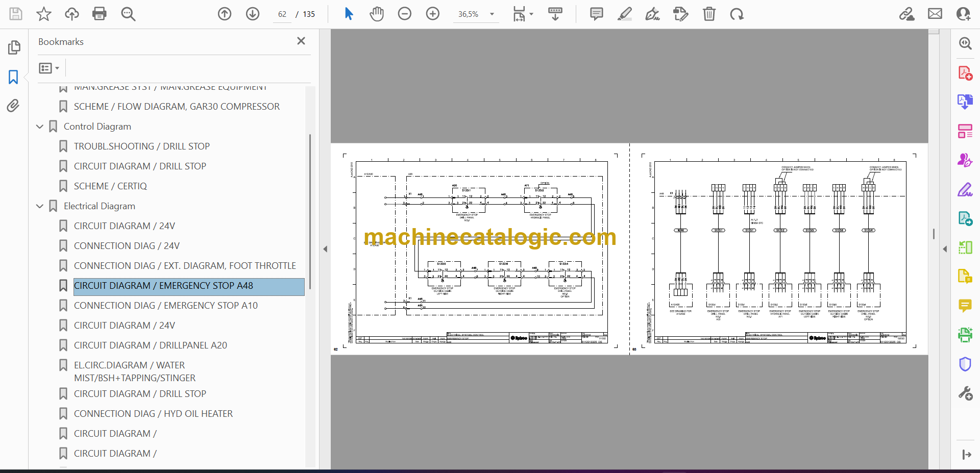The image size is (980, 473).
Task: Open the Organize Pages tool
Action: [x=965, y=131]
